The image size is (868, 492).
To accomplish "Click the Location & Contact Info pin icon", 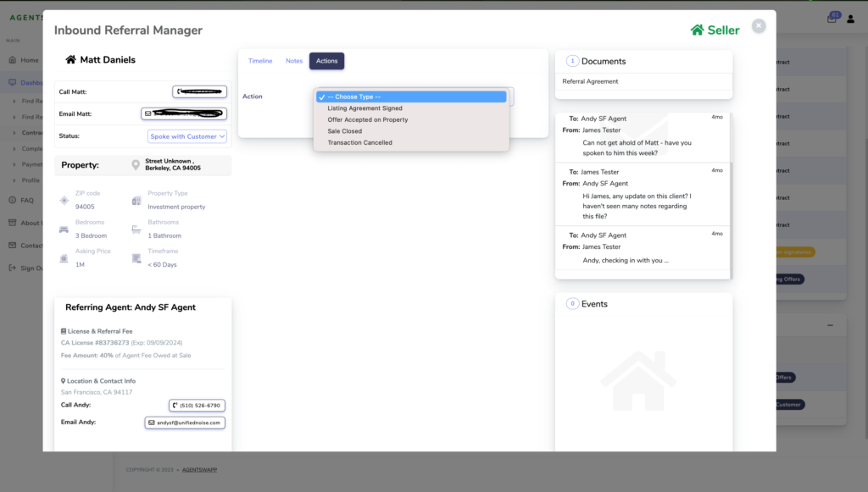I will coord(63,381).
